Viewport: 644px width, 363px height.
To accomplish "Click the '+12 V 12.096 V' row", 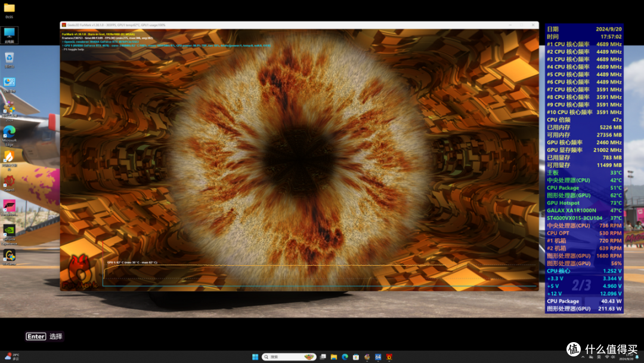I will click(x=584, y=294).
